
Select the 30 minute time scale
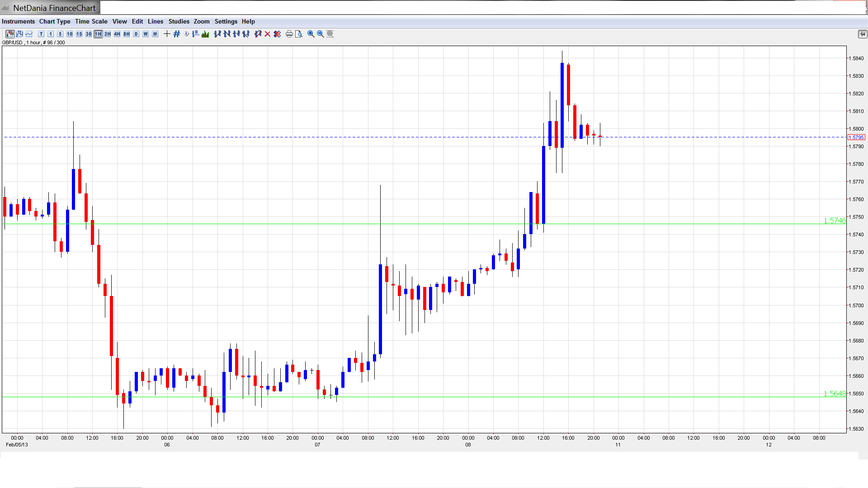(89, 34)
